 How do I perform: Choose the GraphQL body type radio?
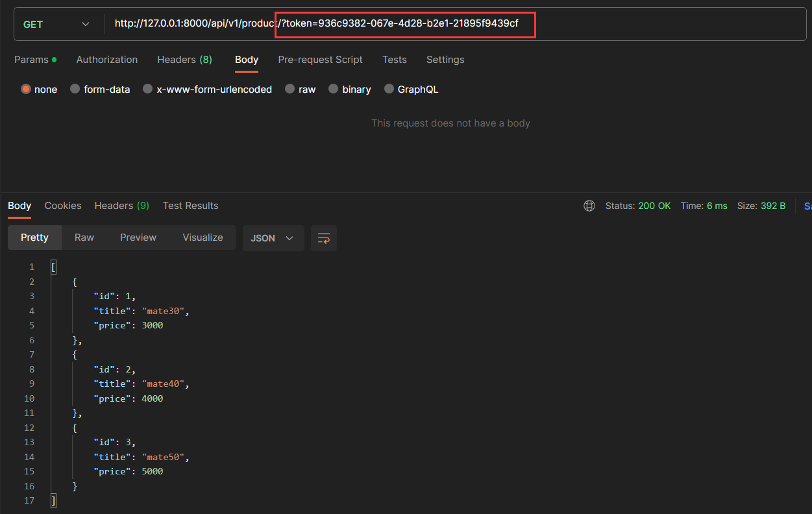coord(389,90)
